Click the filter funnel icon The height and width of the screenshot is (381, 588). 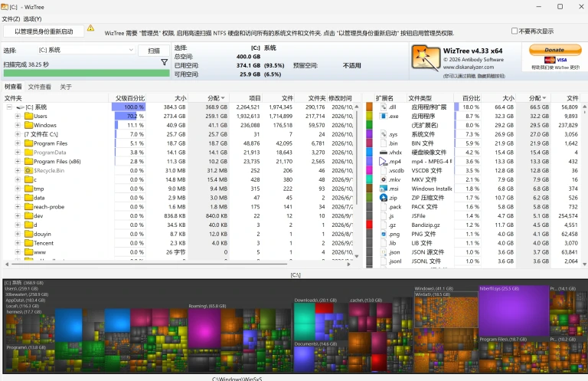point(165,62)
